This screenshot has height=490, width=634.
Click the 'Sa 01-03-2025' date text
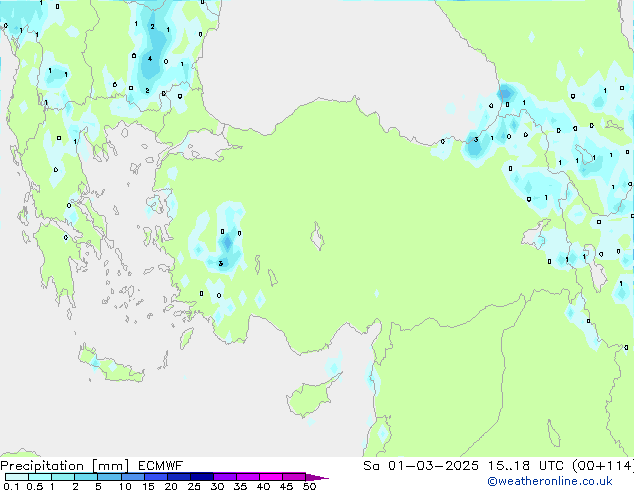coord(421,466)
